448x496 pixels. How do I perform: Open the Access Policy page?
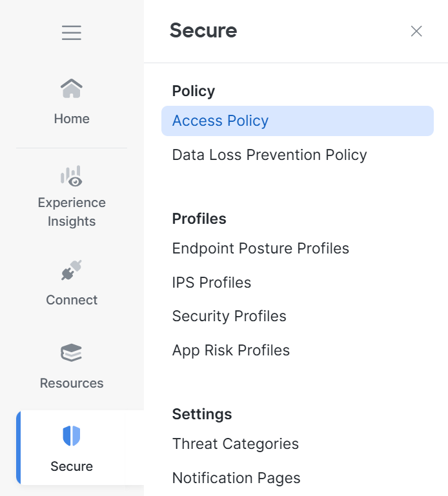tap(220, 121)
